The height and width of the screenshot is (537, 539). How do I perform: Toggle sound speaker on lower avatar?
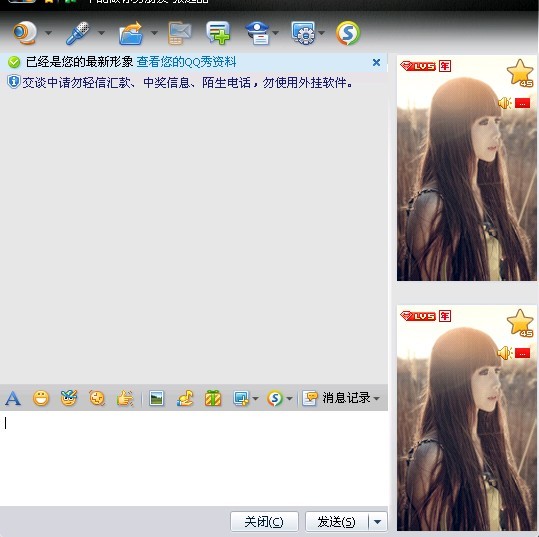click(x=505, y=353)
